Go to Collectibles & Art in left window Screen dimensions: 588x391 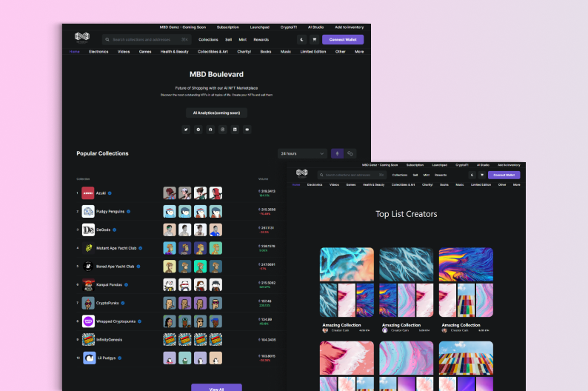click(213, 52)
